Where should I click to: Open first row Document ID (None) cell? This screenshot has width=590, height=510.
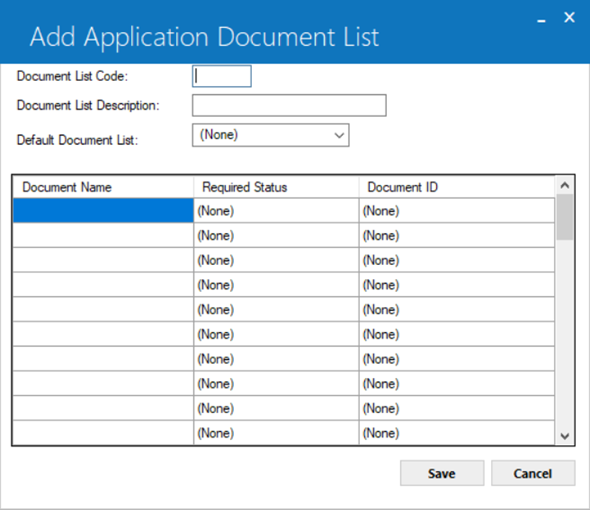pyautogui.click(x=457, y=211)
